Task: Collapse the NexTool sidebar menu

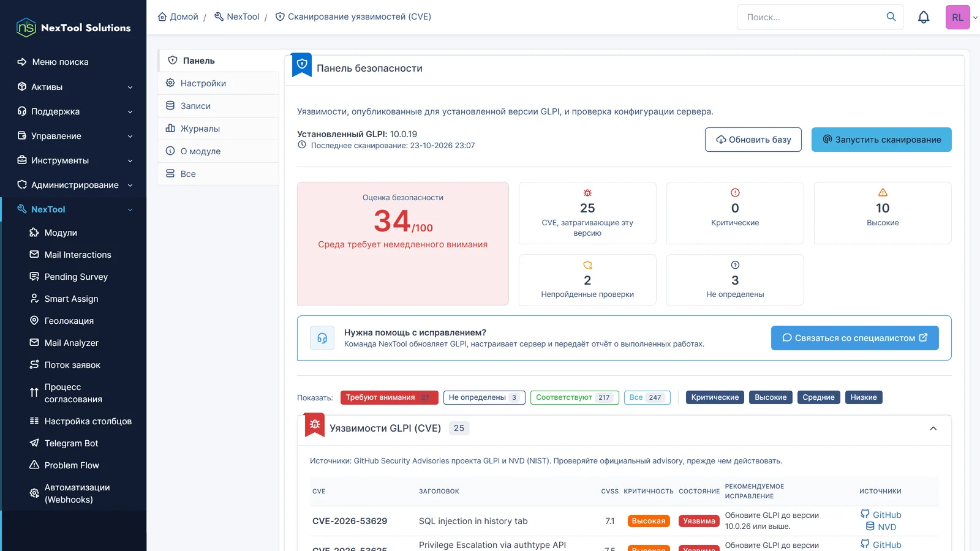Action: click(x=73, y=209)
